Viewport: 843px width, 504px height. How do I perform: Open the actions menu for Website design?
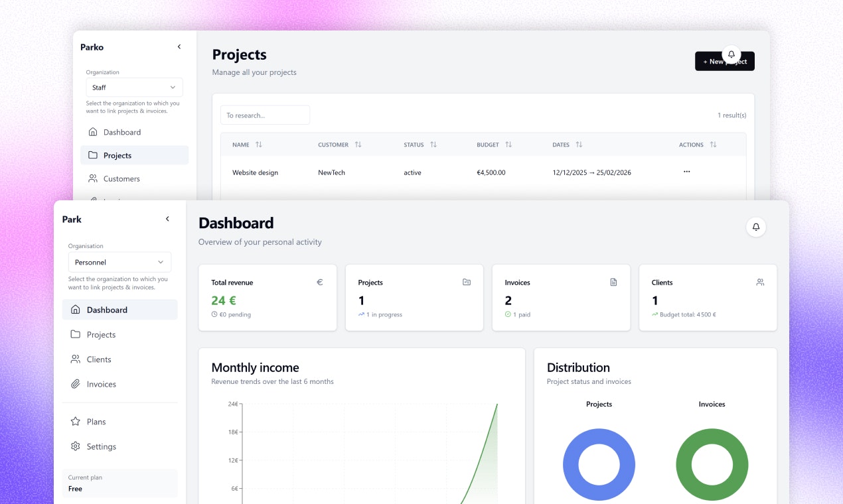(686, 172)
